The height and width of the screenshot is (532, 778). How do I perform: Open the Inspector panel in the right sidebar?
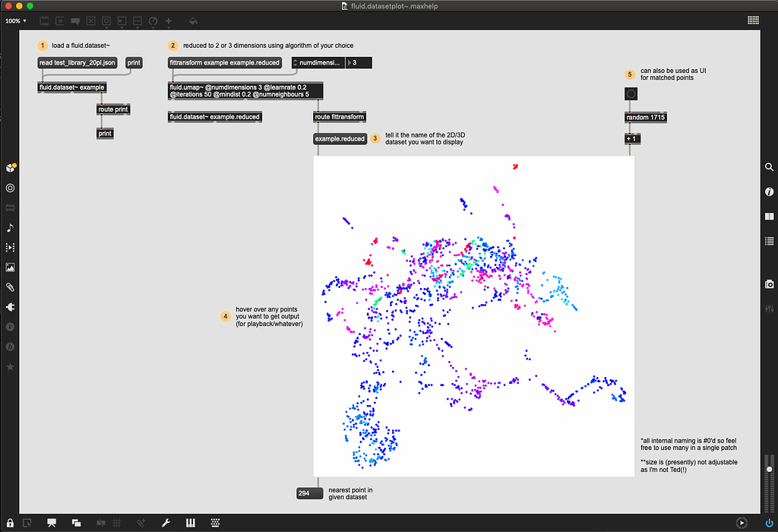(769, 192)
